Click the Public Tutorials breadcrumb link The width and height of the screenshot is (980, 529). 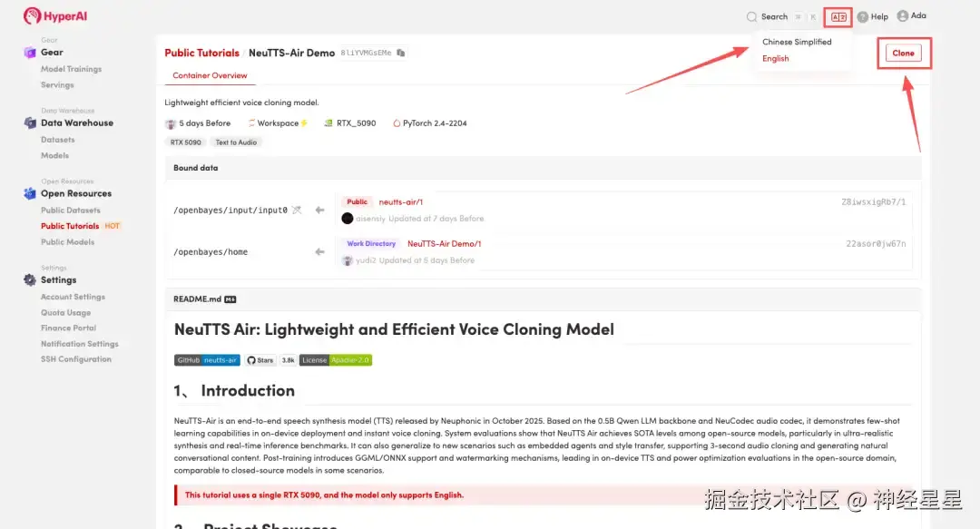(201, 53)
